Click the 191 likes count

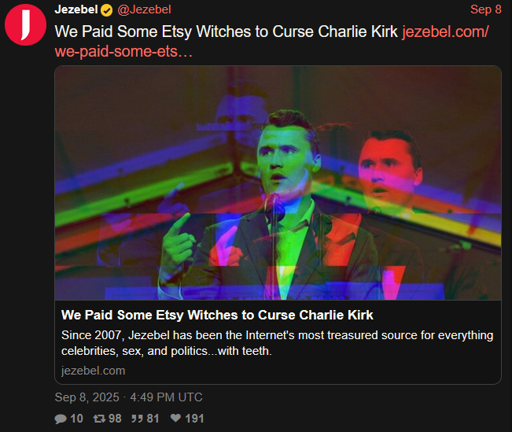(195, 419)
